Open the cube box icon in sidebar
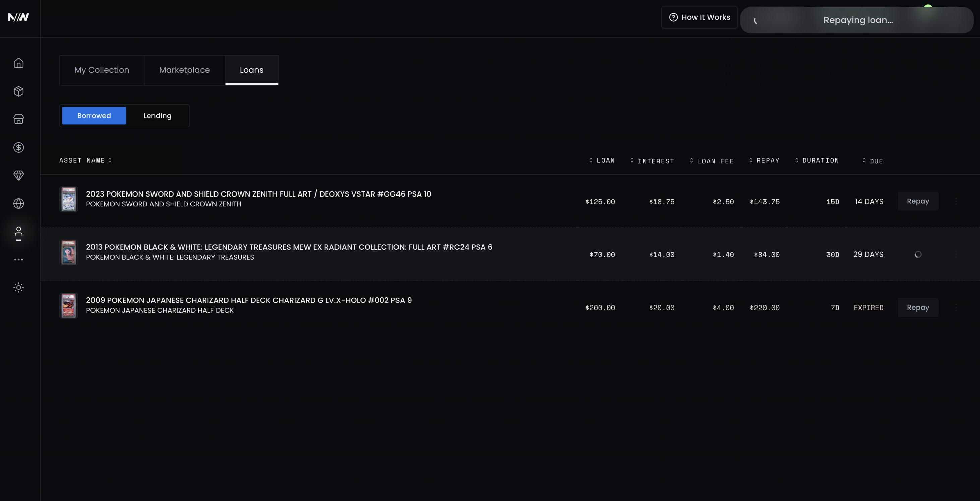Image resolution: width=980 pixels, height=501 pixels. tap(19, 91)
